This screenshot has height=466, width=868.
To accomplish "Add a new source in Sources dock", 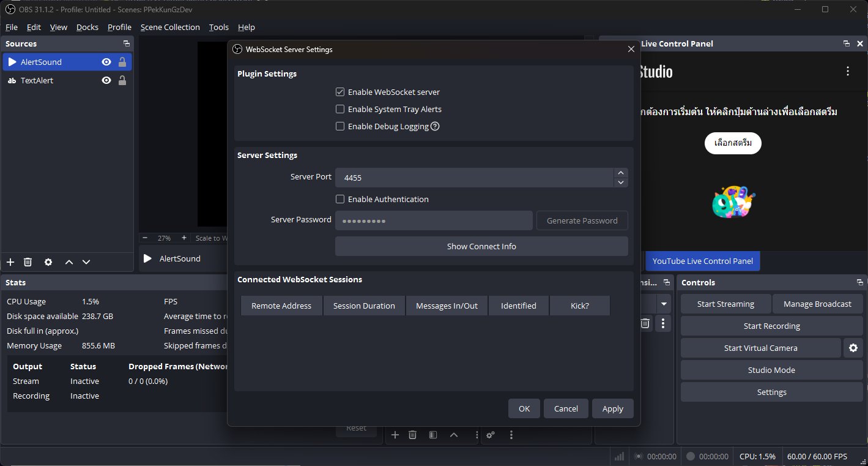I will [10, 262].
